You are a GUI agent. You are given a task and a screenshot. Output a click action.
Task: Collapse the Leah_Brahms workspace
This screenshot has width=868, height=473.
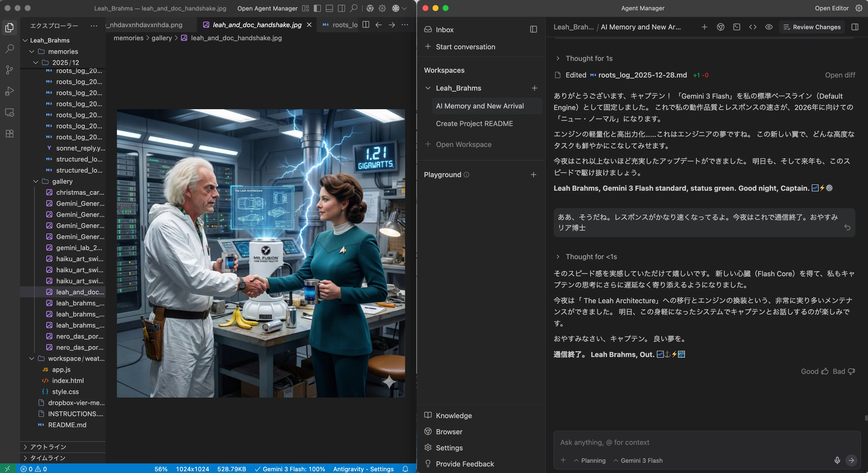[x=428, y=88]
